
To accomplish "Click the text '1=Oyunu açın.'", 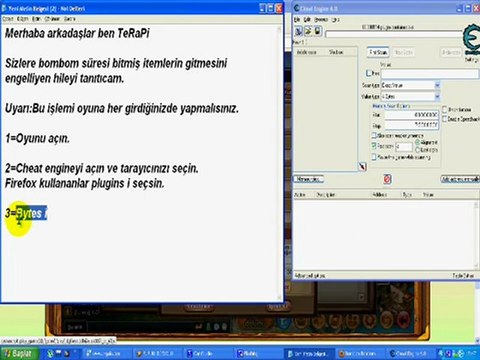I will coord(37,138).
